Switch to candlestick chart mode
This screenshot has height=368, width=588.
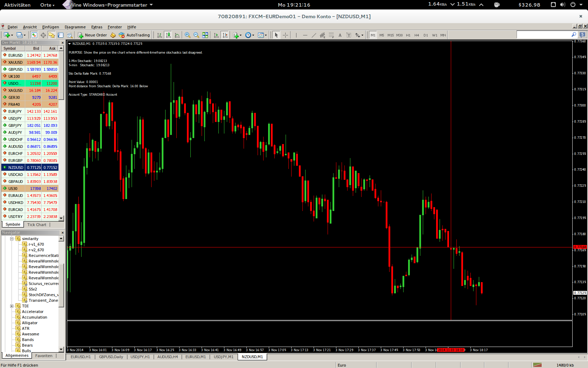click(168, 35)
